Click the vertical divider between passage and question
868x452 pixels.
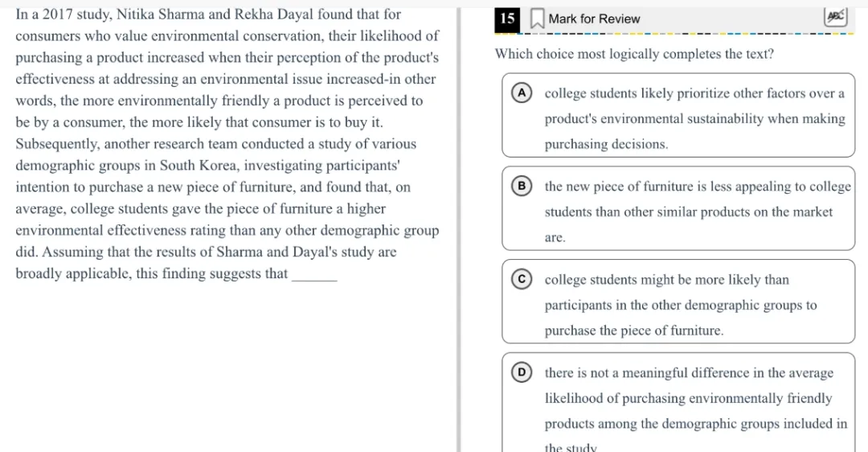tap(459, 226)
